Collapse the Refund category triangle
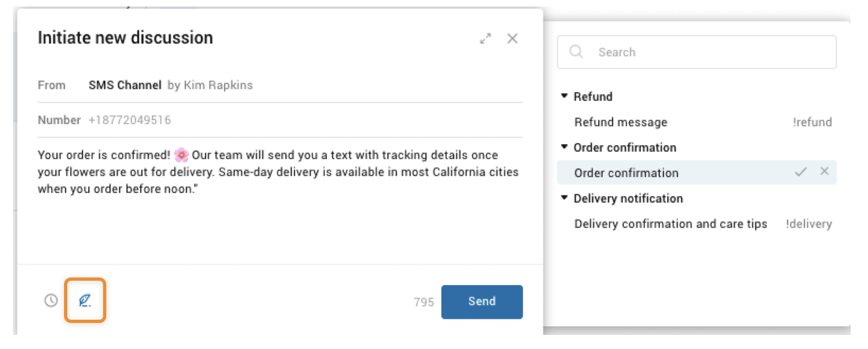The image size is (868, 349). pos(564,96)
